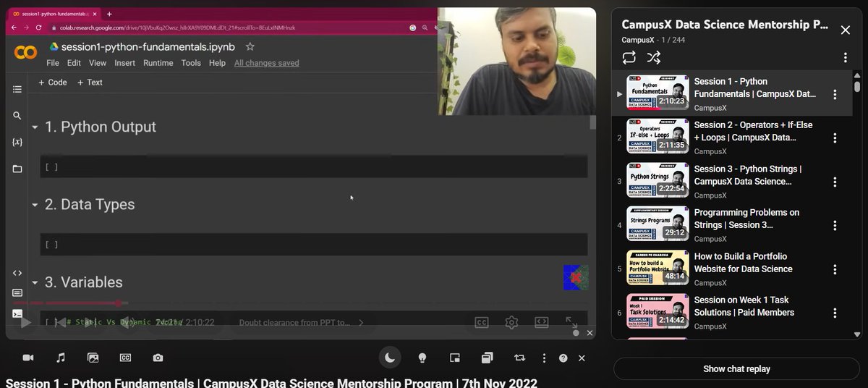The image size is (868, 388).
Task: Open the File menu in Colab
Action: point(53,63)
